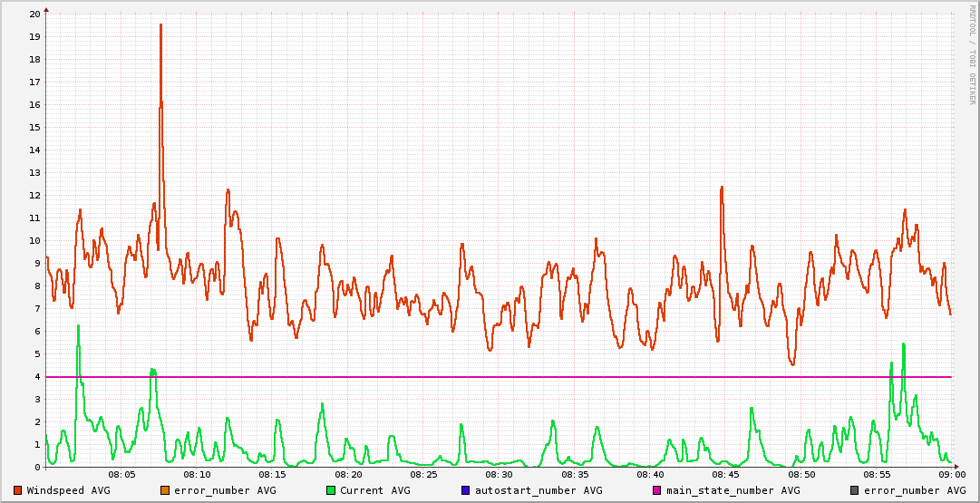The image size is (980, 503).
Task: Select the main_state_number AVG legend label
Action: coord(733,490)
